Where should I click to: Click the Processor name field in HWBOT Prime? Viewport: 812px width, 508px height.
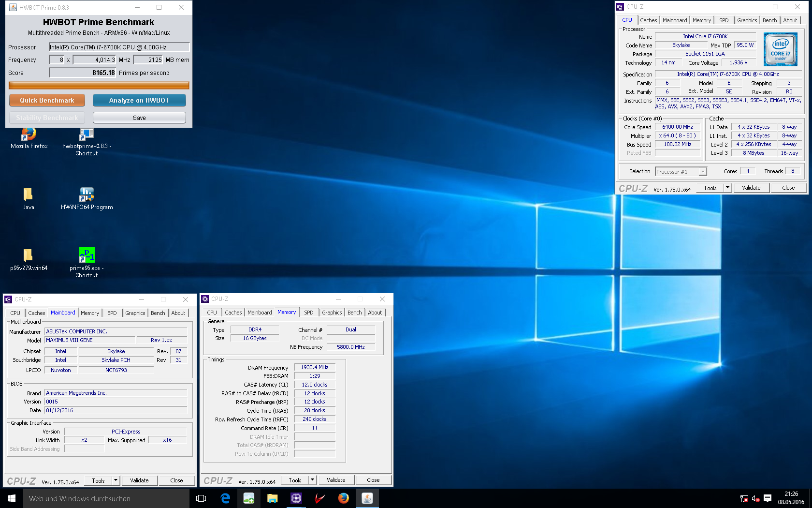(x=119, y=47)
